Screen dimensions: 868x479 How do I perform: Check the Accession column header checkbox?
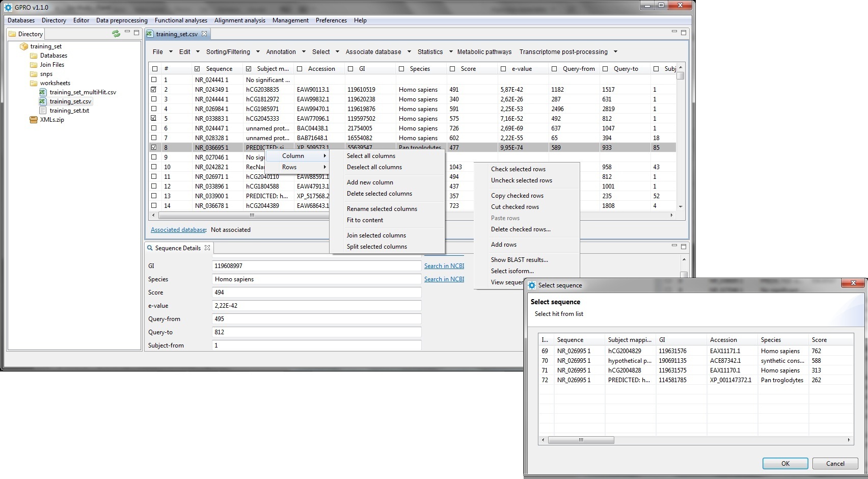(x=300, y=69)
